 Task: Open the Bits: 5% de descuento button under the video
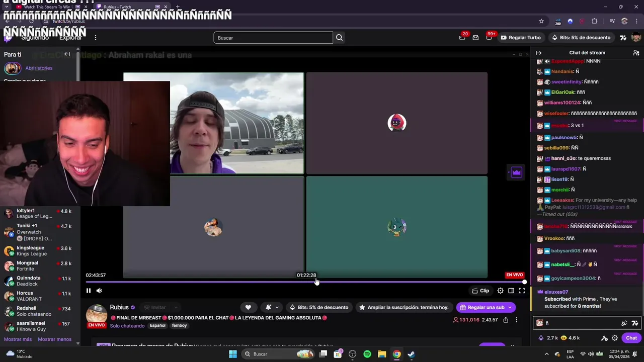(x=319, y=307)
